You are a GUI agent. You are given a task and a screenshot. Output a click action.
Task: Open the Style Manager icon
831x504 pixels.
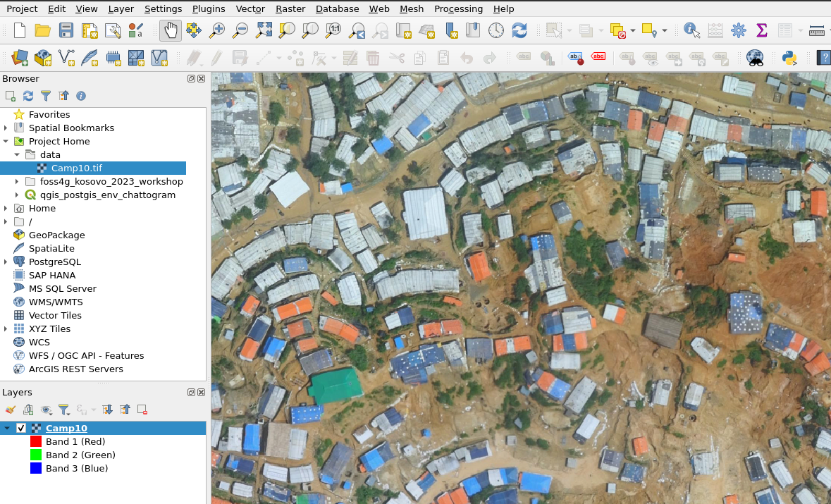pos(135,30)
